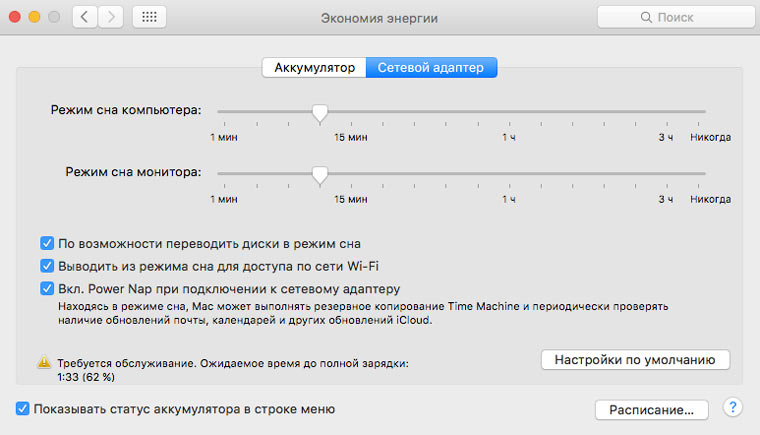Click the help question mark button

pyautogui.click(x=732, y=408)
